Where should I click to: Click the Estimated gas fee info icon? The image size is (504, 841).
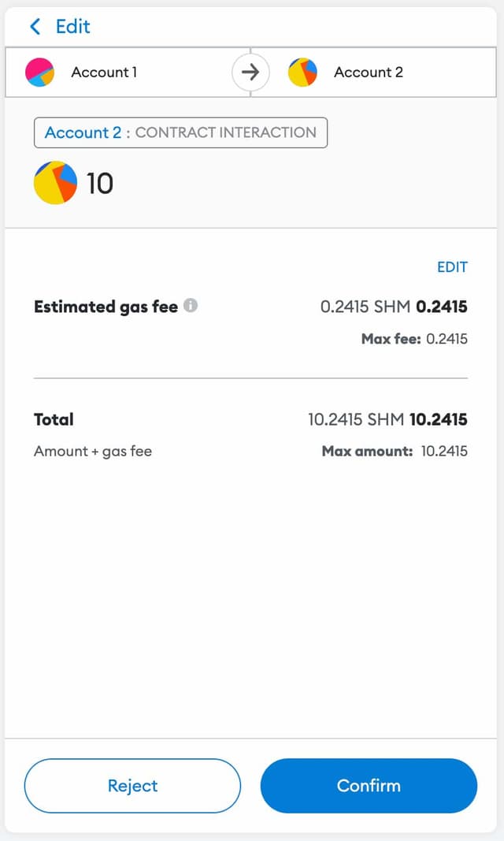pos(191,306)
